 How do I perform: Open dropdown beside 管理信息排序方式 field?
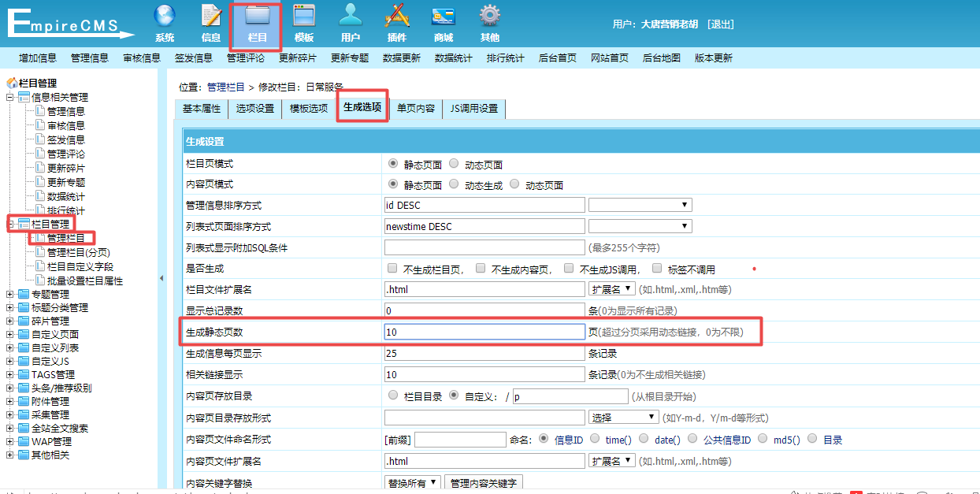pos(640,205)
